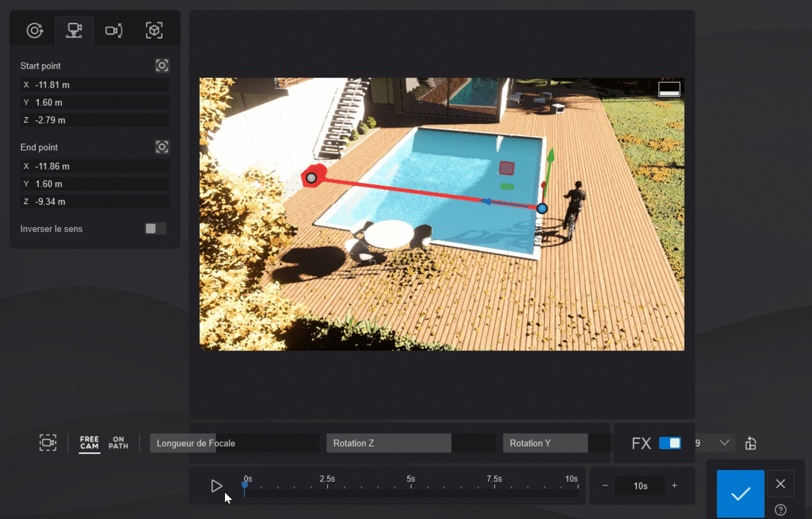Click the 2.5s mark on timeline
This screenshot has width=812, height=519.
pos(327,479)
